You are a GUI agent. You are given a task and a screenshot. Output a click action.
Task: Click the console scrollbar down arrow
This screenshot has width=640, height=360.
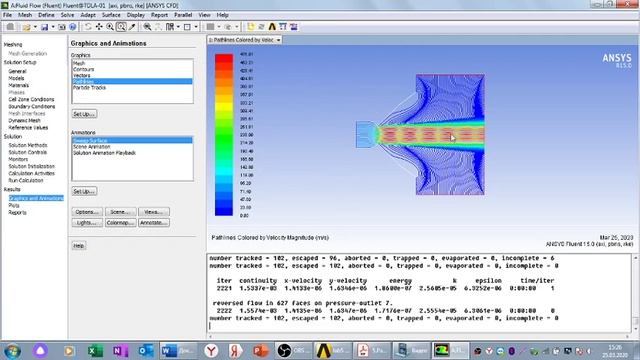pos(636,329)
